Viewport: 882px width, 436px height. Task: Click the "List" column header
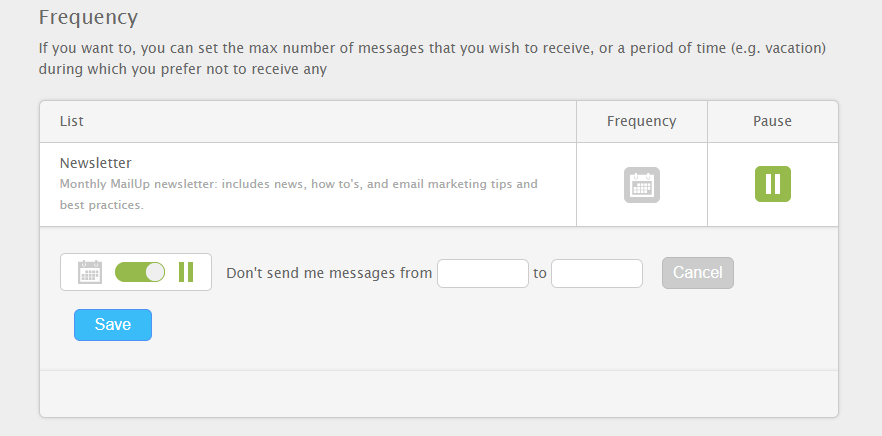coord(72,121)
